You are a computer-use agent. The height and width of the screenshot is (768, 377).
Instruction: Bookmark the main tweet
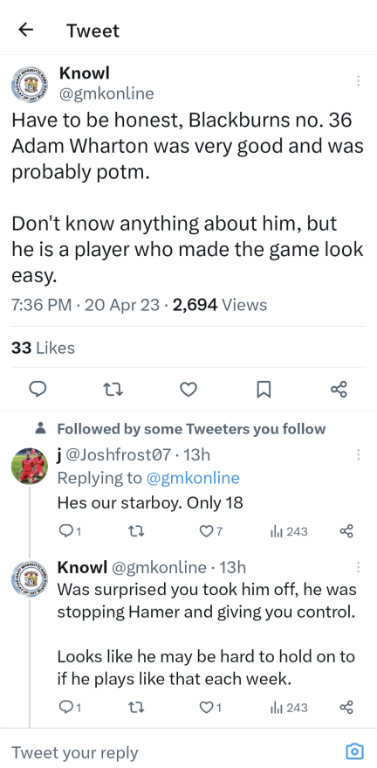[264, 390]
